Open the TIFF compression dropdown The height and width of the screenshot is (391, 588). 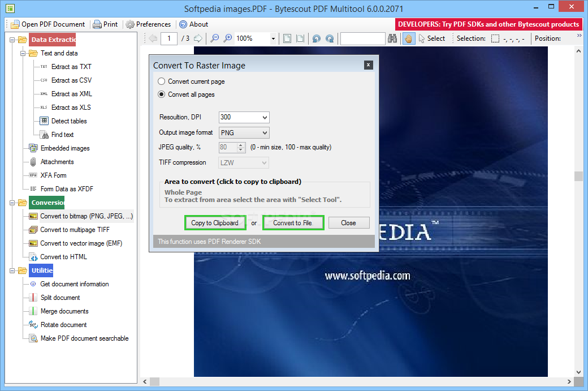point(265,163)
